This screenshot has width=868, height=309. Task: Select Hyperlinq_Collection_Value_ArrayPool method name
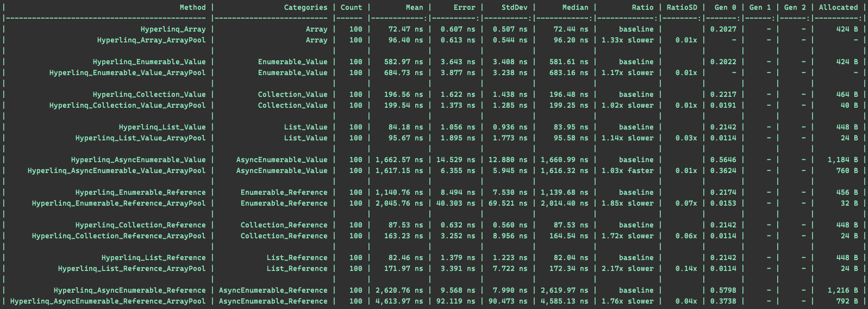click(x=128, y=106)
